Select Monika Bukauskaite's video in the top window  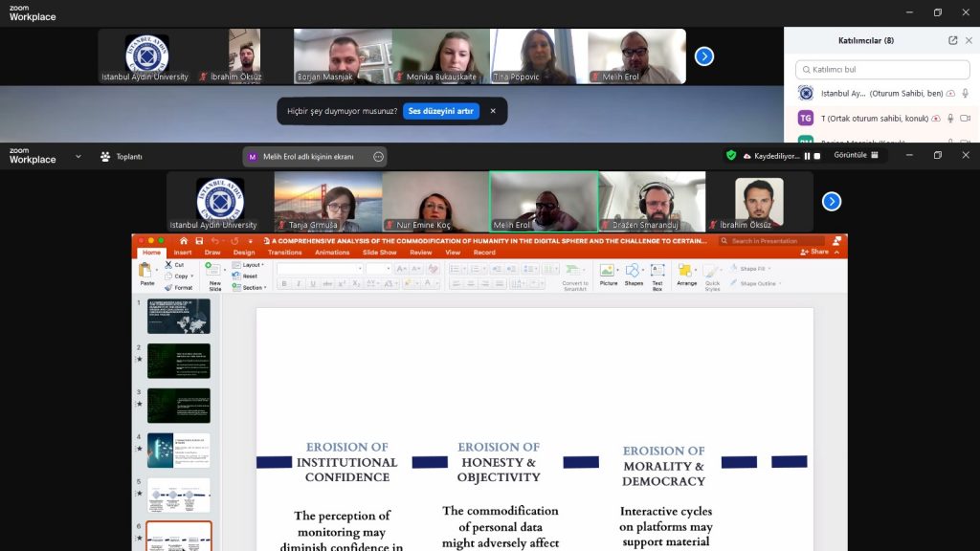(x=440, y=56)
